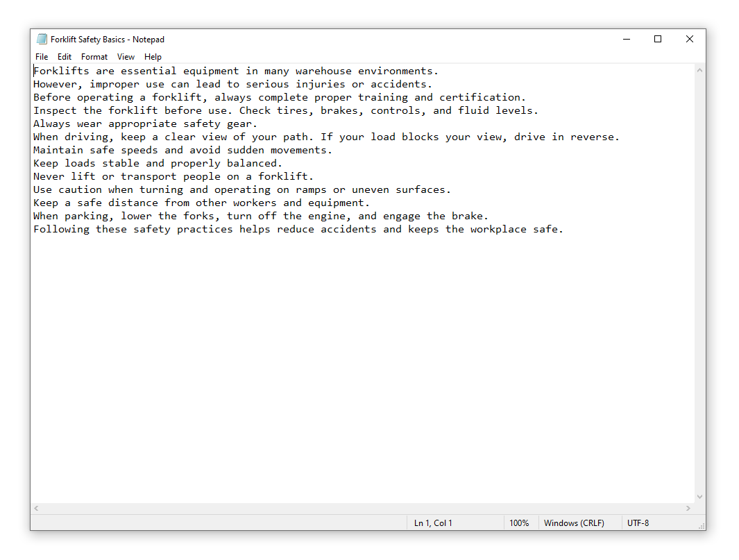The height and width of the screenshot is (560, 739).
Task: Click the UTF-8 encoding status entry
Action: tap(638, 523)
